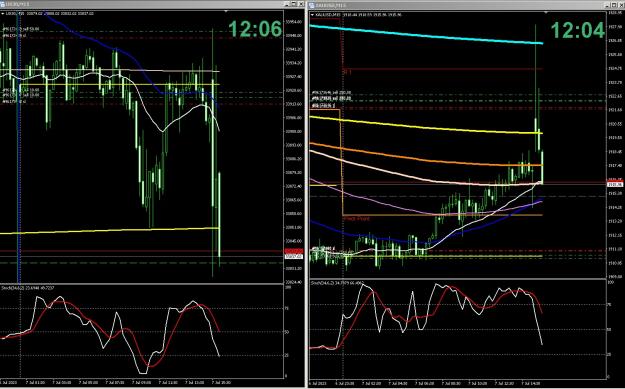Maximize the right XAUUSD chart window
Viewport: 625px width, 389px height.
coord(614,5)
